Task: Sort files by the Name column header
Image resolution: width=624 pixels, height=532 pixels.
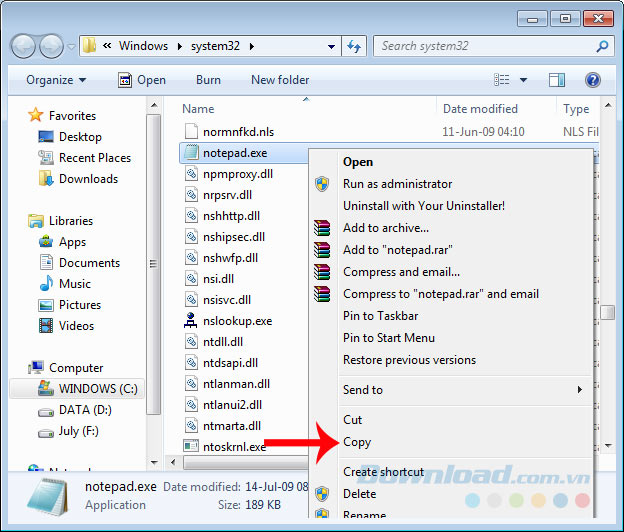Action: (199, 109)
